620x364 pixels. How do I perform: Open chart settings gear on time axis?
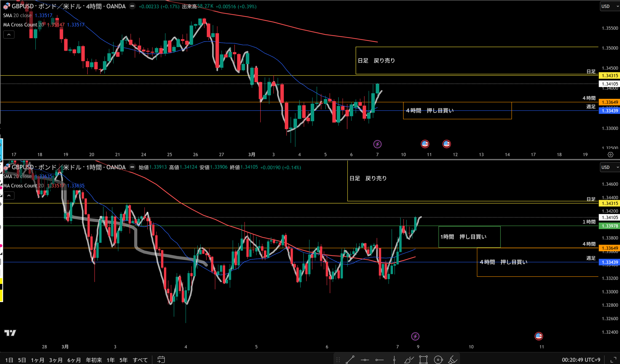(x=610, y=154)
